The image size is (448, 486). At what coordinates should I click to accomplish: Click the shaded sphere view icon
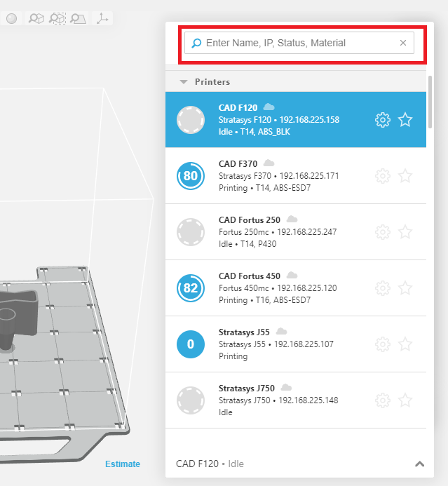[11, 18]
